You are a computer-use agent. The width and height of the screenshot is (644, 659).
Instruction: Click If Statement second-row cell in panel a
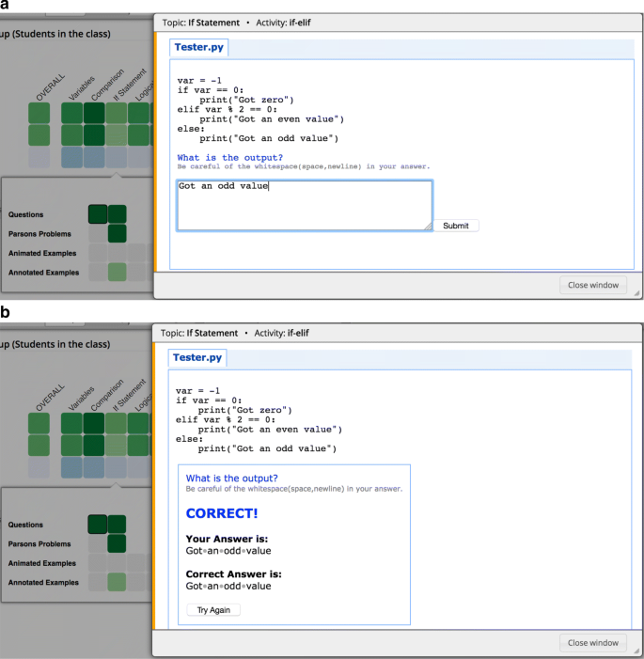[x=117, y=135]
